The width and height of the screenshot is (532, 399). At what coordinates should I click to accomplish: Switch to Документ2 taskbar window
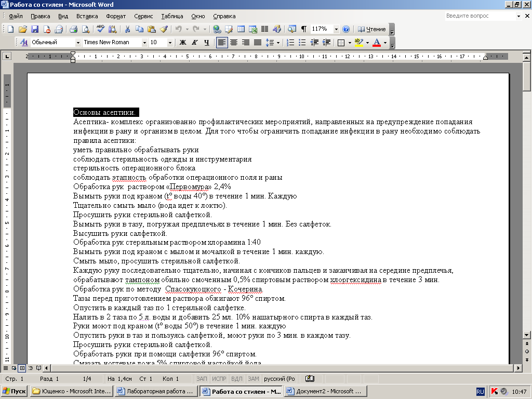point(325,391)
